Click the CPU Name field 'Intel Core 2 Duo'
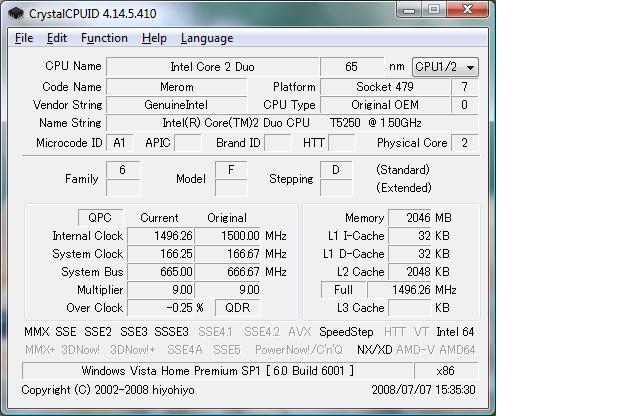 point(212,67)
